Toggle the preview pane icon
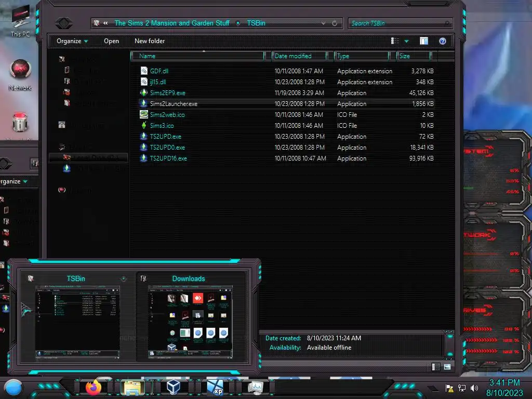Screen dimensions: 532x399 (x=424, y=41)
